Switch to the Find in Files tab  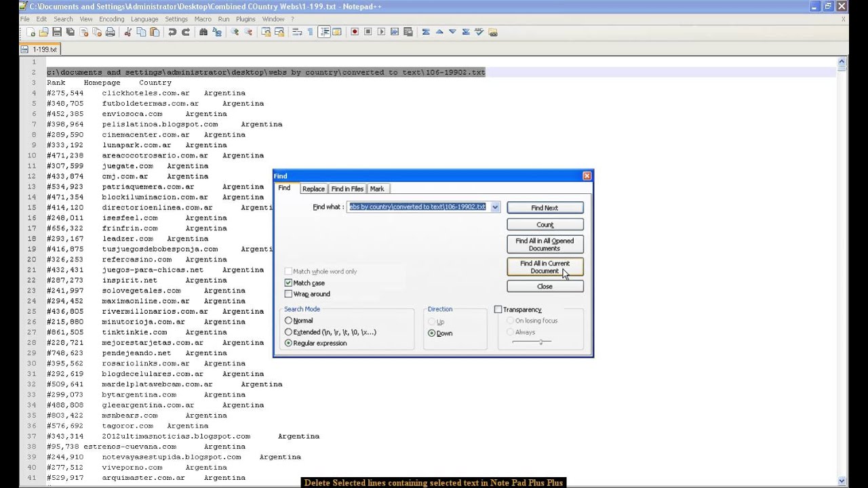[347, 189]
